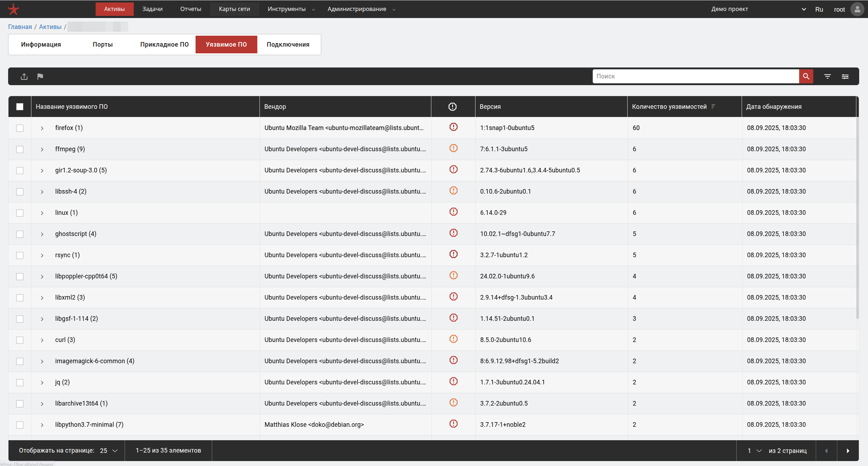Viewport: 868px width, 466px height.
Task: Click severity icon in libpoppler-cpp0t64 row
Action: [x=454, y=275]
